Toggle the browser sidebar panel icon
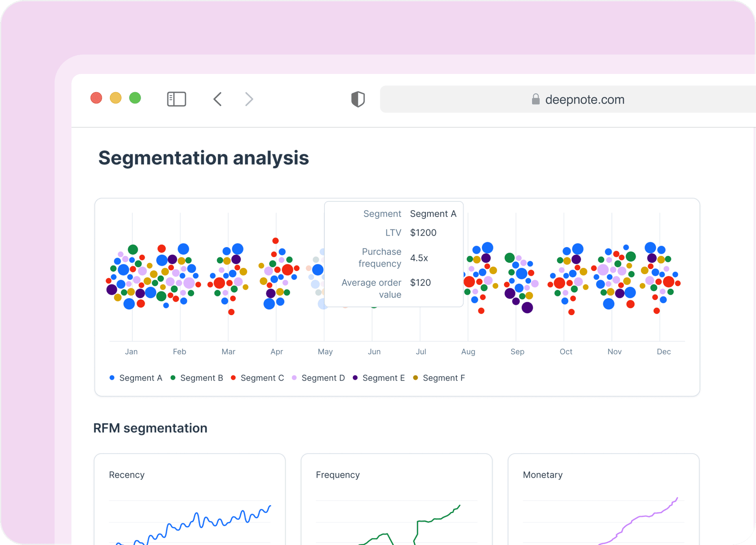Image resolution: width=756 pixels, height=545 pixels. pyautogui.click(x=176, y=99)
